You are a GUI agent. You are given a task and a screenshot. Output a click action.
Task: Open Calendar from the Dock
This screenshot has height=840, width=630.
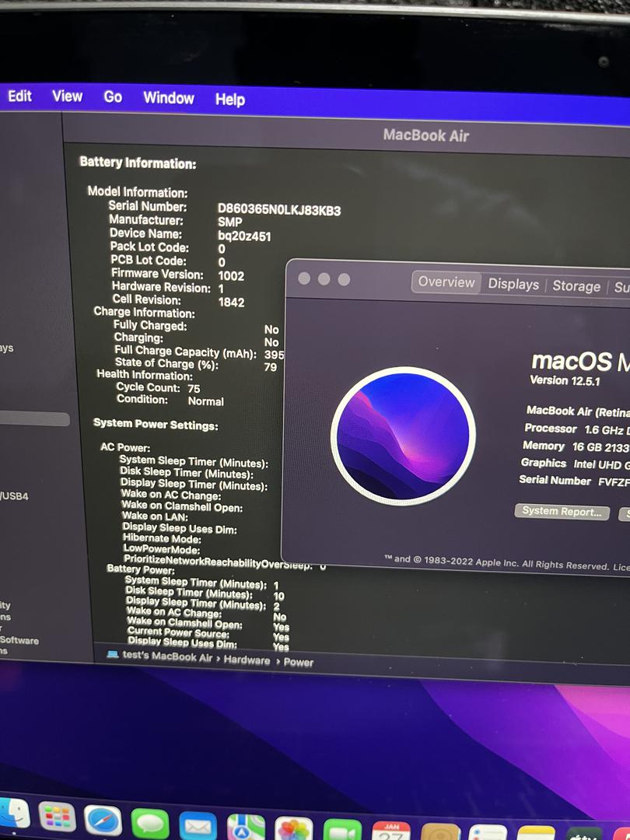(391, 831)
